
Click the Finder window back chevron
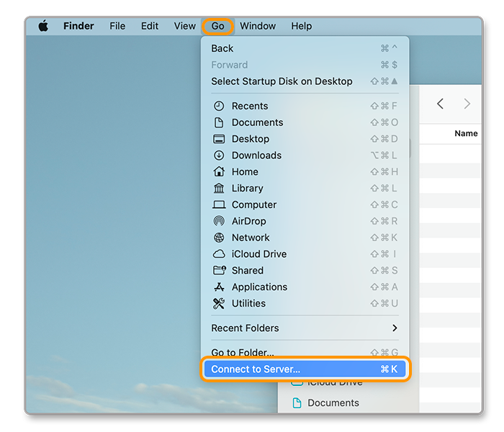(x=440, y=104)
